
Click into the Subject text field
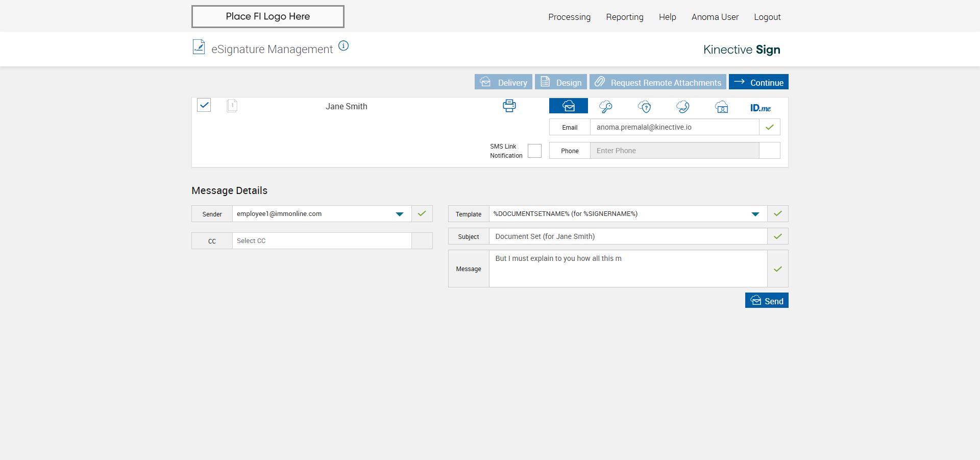pyautogui.click(x=628, y=236)
